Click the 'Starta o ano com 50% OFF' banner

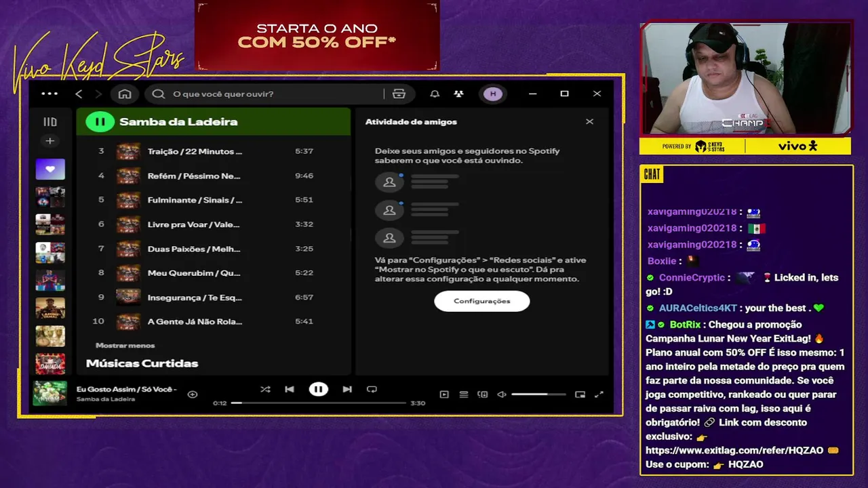pos(317,35)
